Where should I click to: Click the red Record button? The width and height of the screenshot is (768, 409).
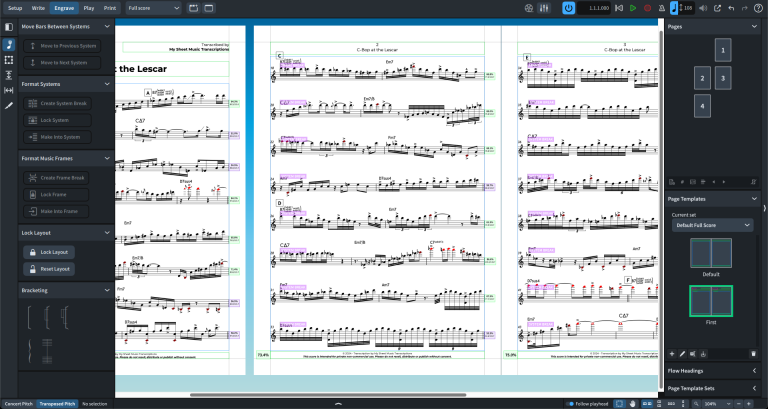[x=648, y=8]
